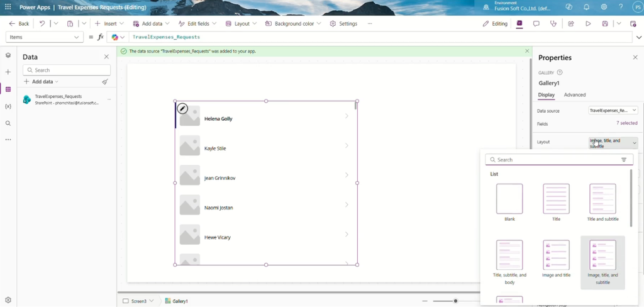Run the App checker stethoscope icon

coord(553,24)
